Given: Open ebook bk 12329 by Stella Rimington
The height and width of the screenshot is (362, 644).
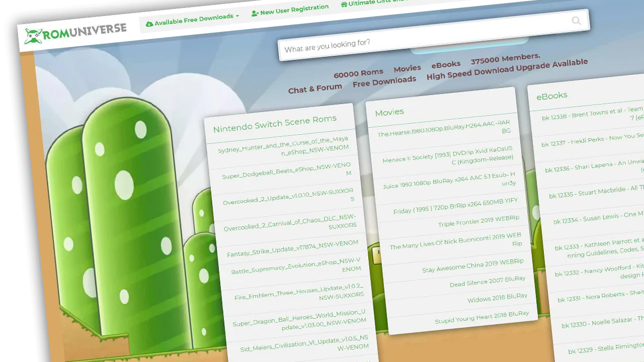Looking at the screenshot, I should [605, 348].
